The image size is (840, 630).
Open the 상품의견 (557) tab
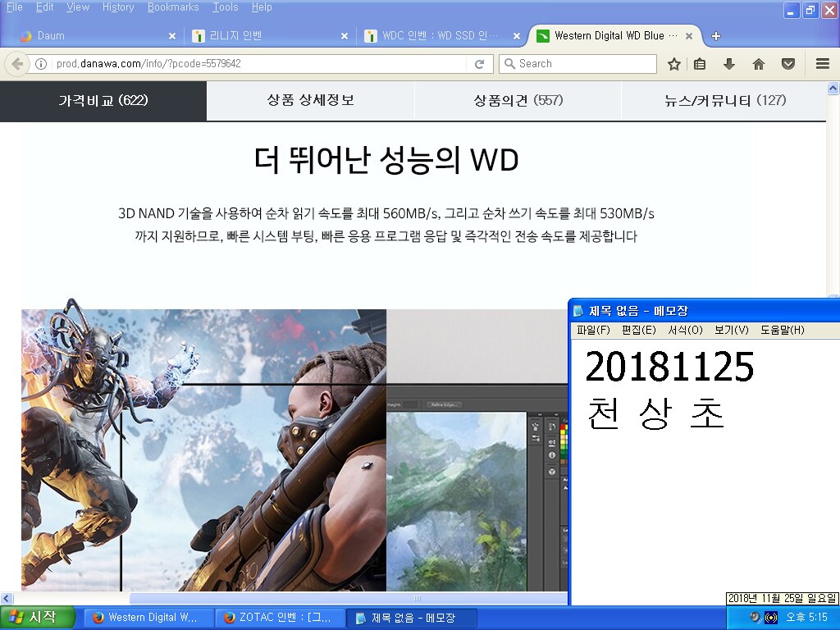[518, 101]
